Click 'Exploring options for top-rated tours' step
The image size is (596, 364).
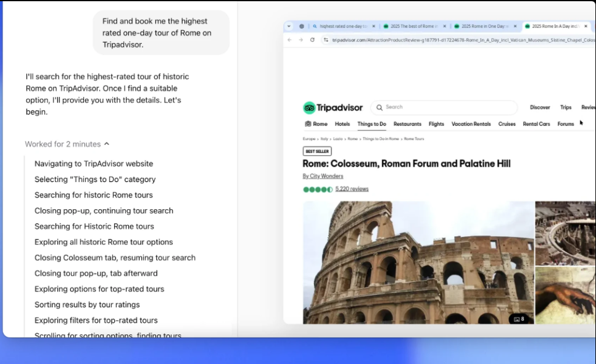tap(99, 289)
